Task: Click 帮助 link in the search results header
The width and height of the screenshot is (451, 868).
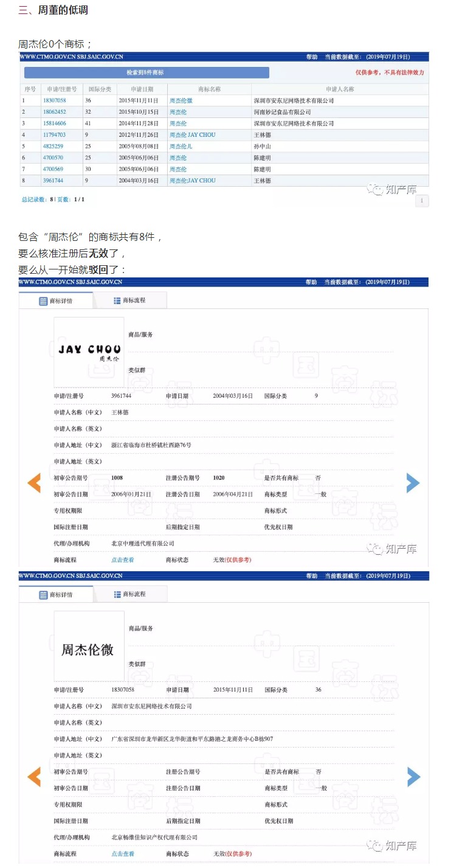Action: [312, 57]
